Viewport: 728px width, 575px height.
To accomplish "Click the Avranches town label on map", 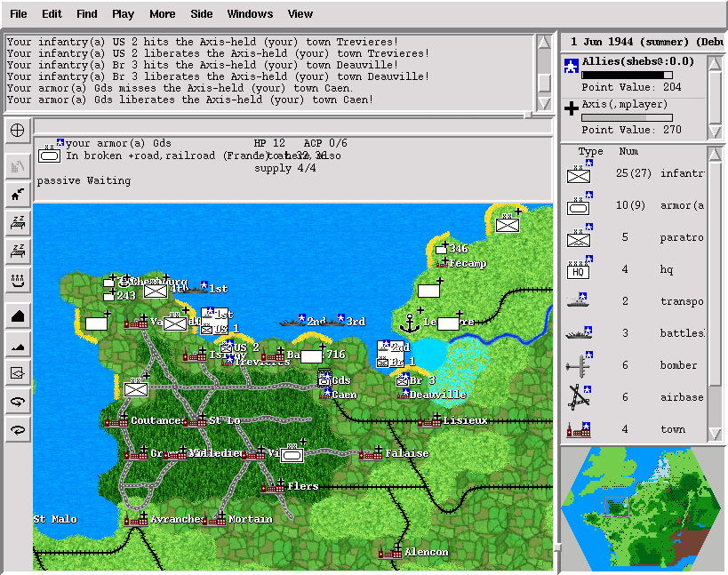I will [176, 519].
